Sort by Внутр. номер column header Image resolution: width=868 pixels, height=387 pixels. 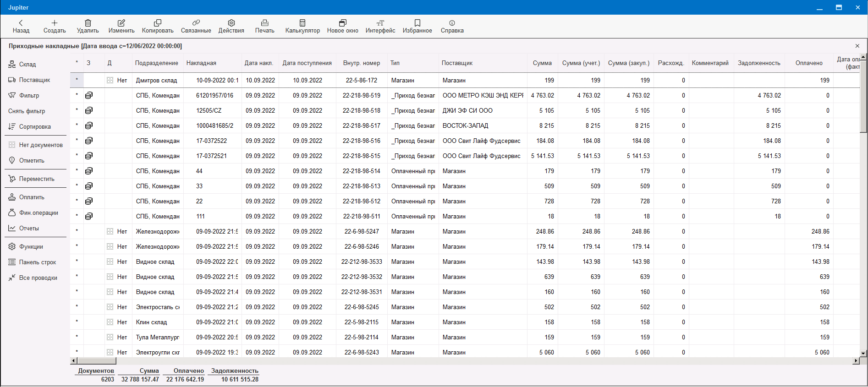pyautogui.click(x=362, y=63)
